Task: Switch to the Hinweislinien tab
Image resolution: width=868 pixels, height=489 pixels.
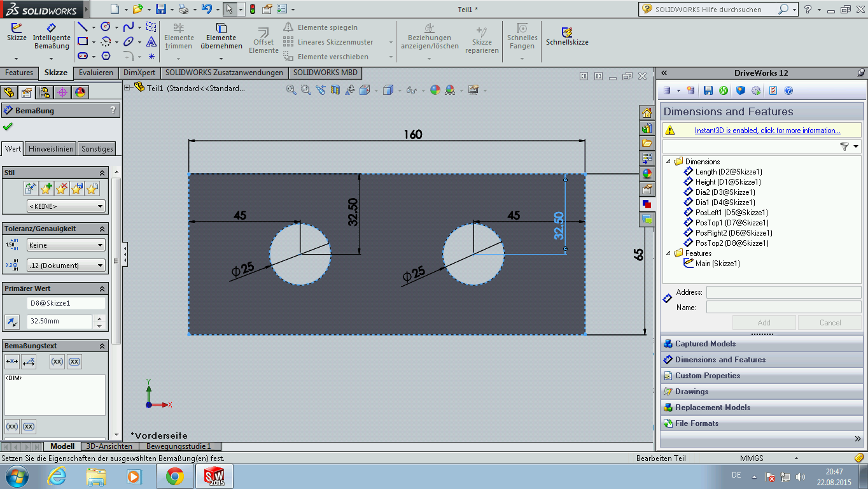Action: coord(52,149)
